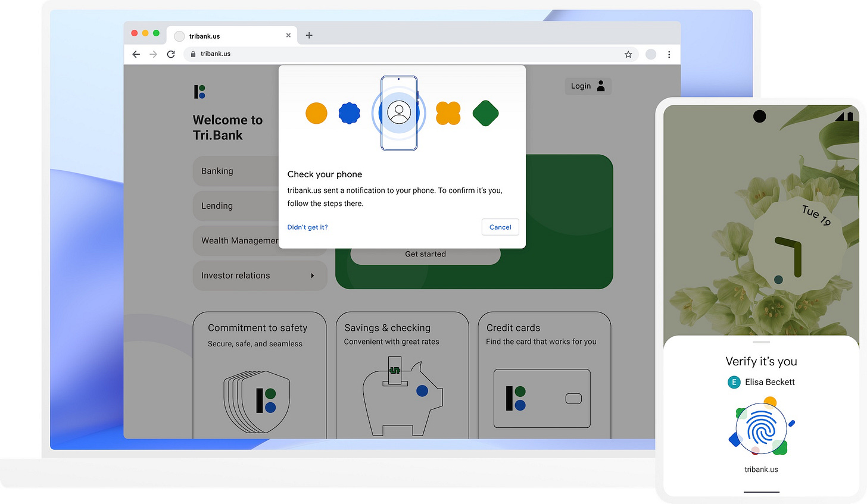867x504 pixels.
Task: Tap the "Tue 19" date on phone
Action: (x=816, y=215)
